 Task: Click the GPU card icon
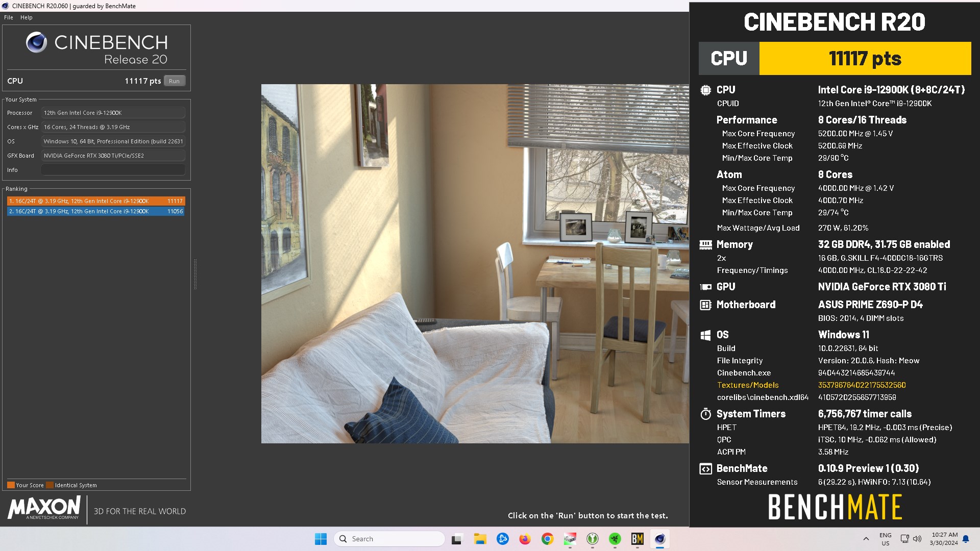(705, 287)
